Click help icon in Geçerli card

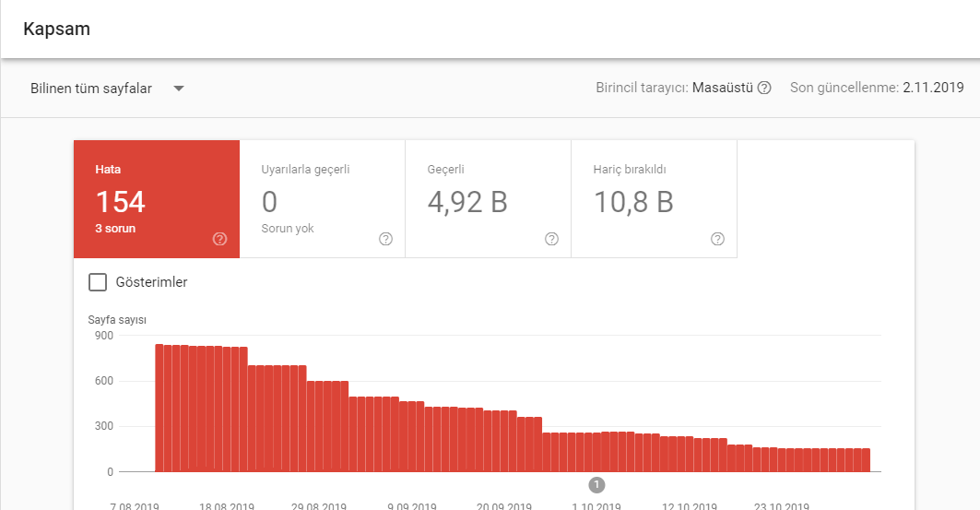551,239
